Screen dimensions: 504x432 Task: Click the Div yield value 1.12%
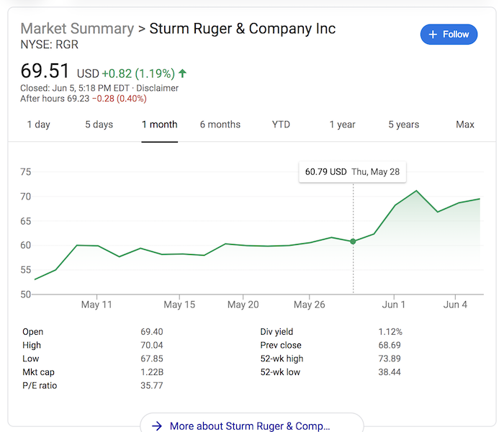click(x=390, y=332)
